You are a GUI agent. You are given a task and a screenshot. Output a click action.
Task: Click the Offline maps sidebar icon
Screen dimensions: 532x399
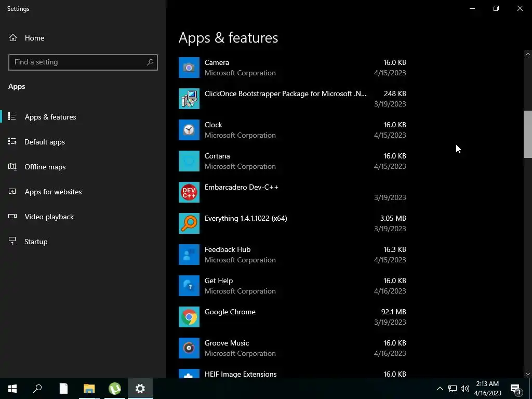tap(12, 167)
